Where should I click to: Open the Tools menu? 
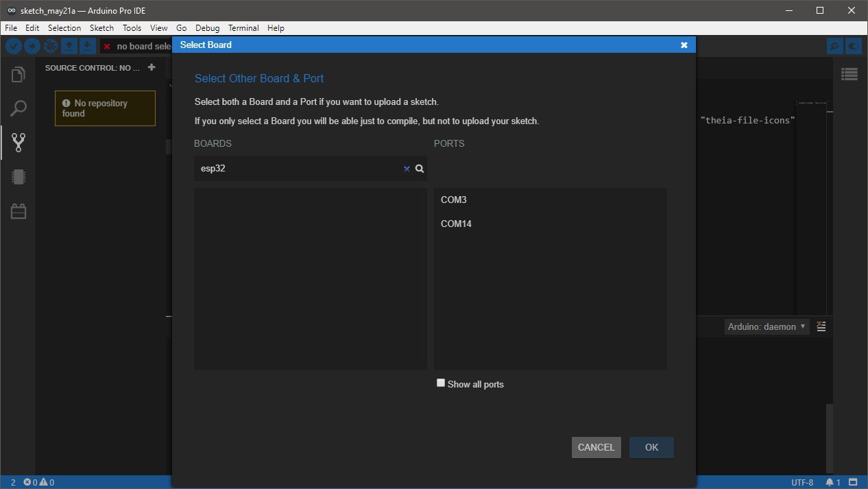(x=132, y=28)
